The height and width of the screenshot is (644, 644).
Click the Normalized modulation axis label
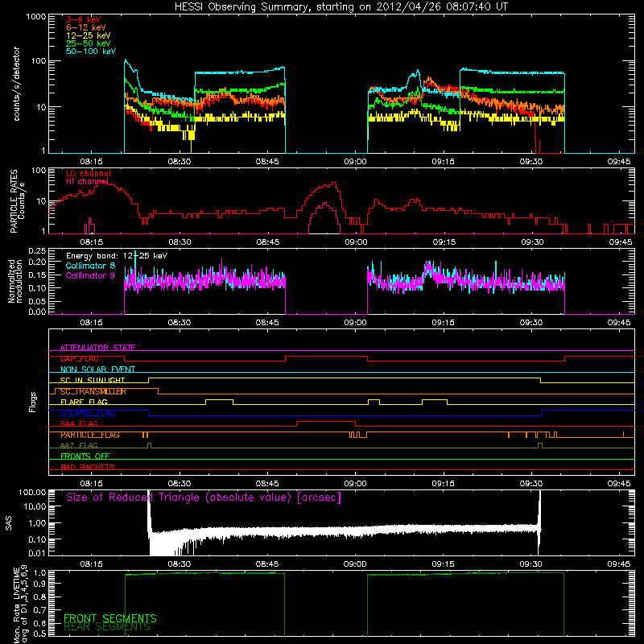pos(14,281)
